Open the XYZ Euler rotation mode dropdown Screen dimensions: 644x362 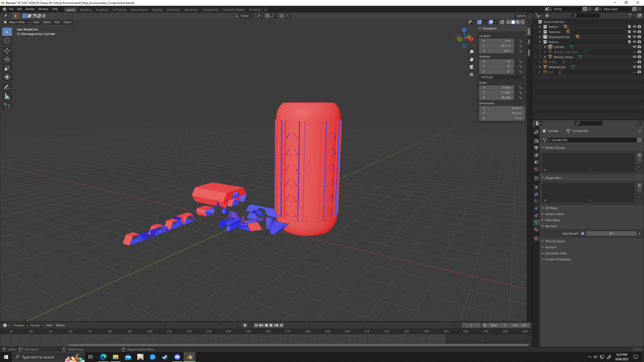click(x=502, y=77)
